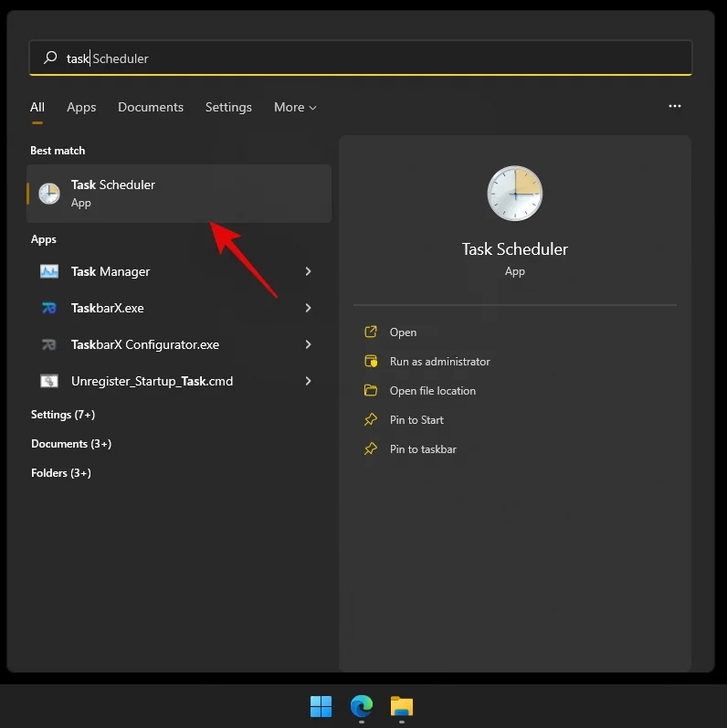Click the TaskbarX Configurator.exe icon
This screenshot has width=727, height=728.
[x=49, y=344]
